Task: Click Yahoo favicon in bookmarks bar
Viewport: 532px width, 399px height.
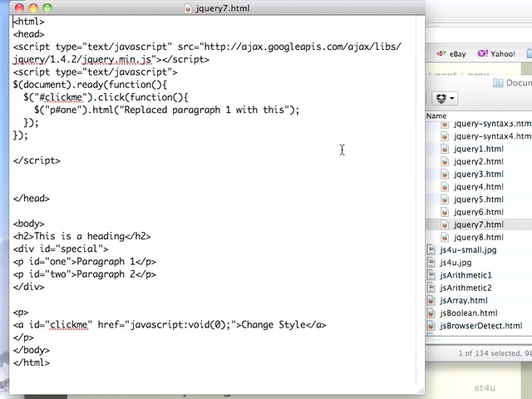Action: [483, 53]
